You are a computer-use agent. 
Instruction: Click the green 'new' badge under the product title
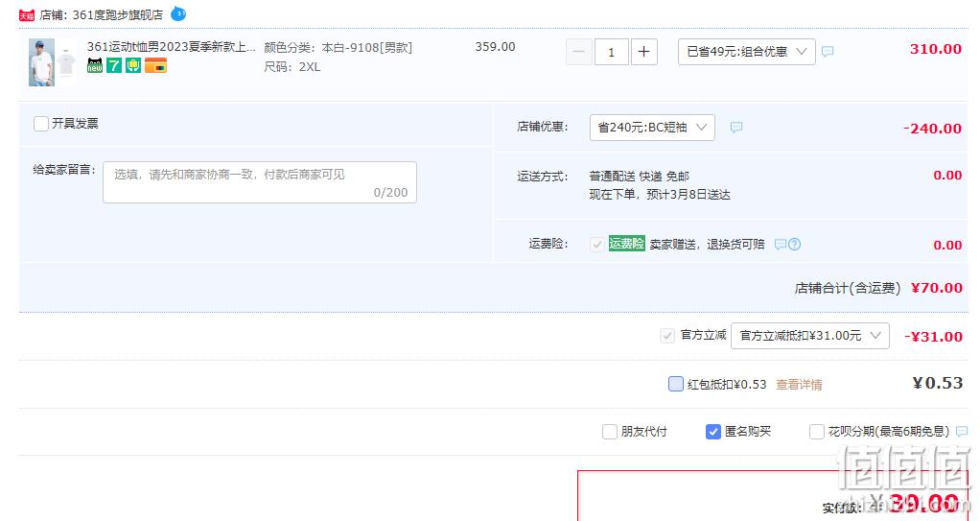[x=94, y=65]
